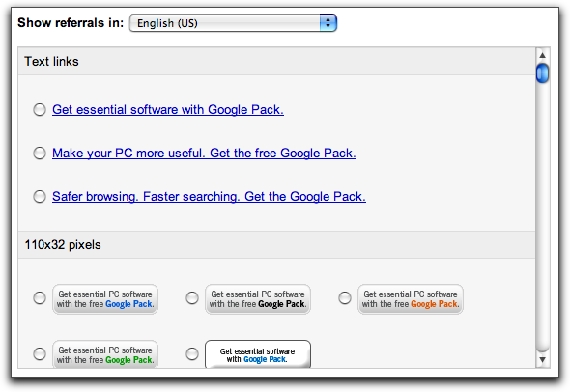Choose radio beside black Google Pack button

192,298
